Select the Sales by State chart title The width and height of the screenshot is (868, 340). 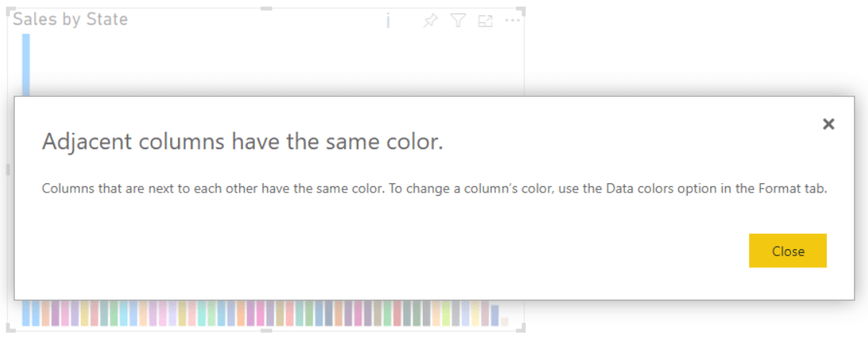(71, 19)
